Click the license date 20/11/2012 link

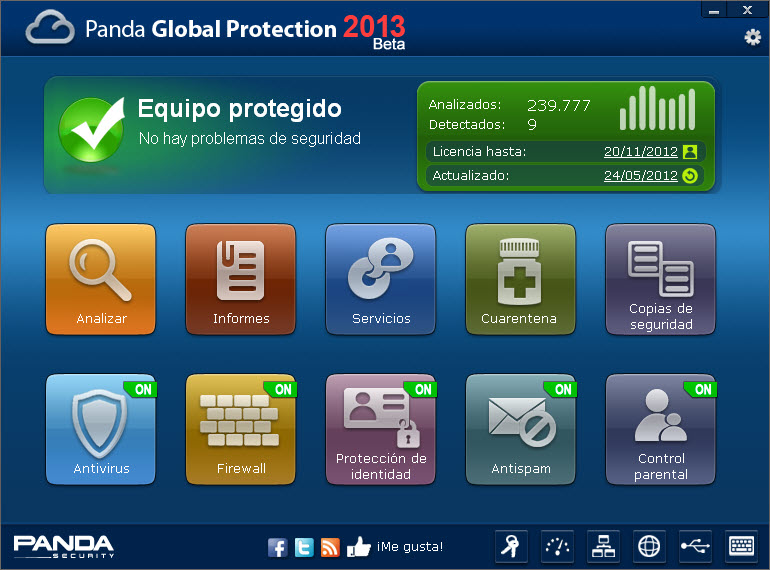point(640,152)
